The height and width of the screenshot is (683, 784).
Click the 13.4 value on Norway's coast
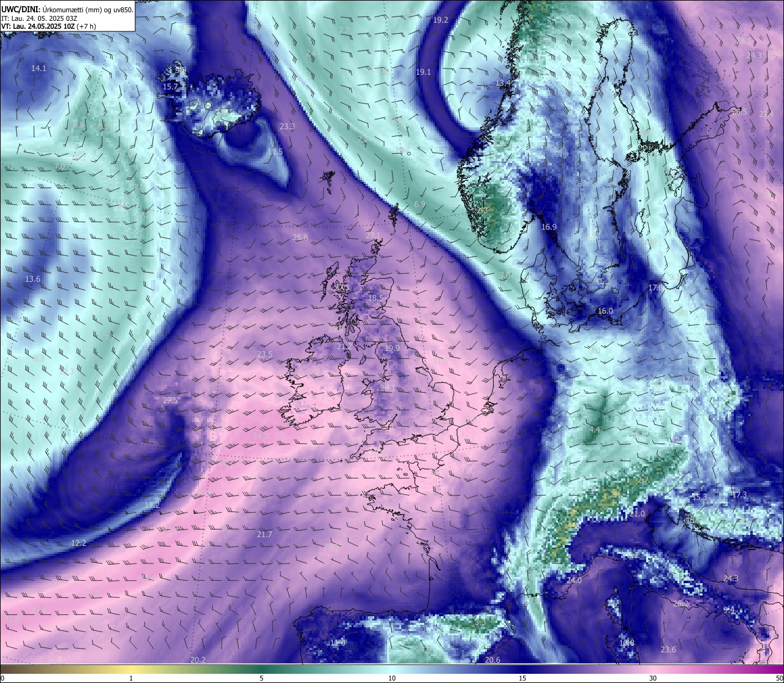tap(503, 83)
